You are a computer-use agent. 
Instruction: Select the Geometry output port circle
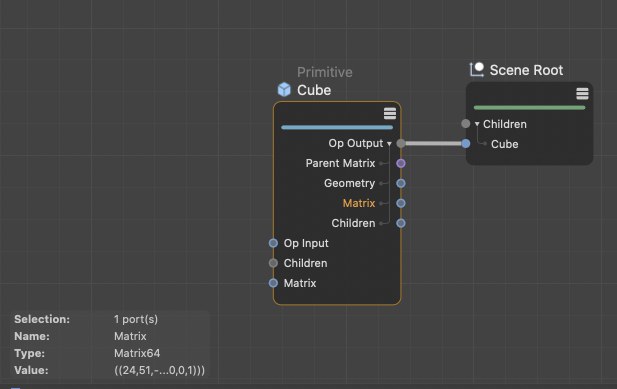click(x=401, y=183)
